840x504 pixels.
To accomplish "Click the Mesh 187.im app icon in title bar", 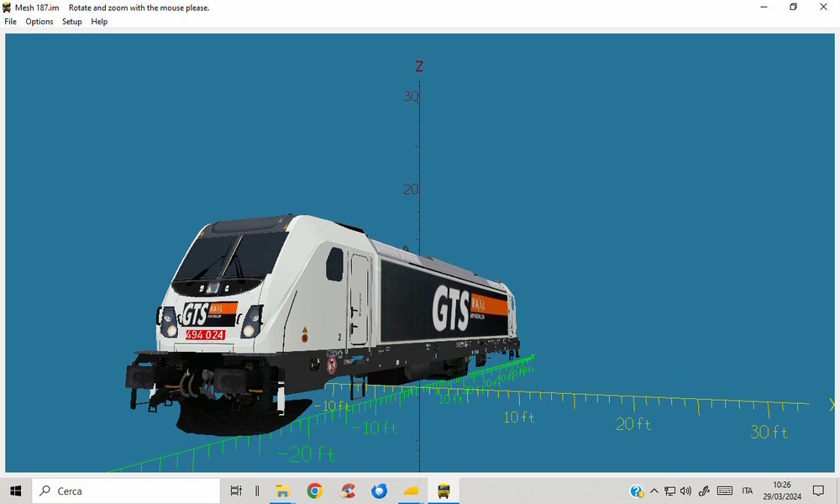I will click(7, 8).
